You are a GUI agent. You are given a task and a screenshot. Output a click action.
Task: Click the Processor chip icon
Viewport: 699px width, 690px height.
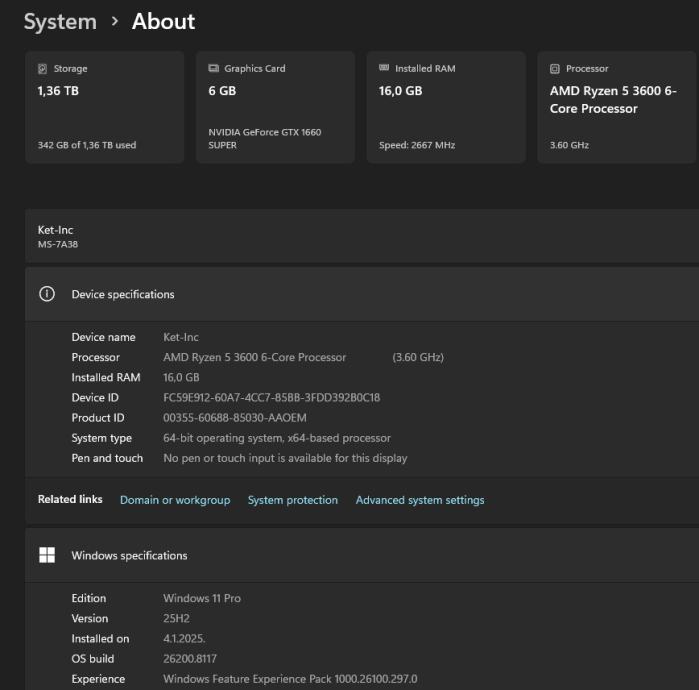pos(555,69)
